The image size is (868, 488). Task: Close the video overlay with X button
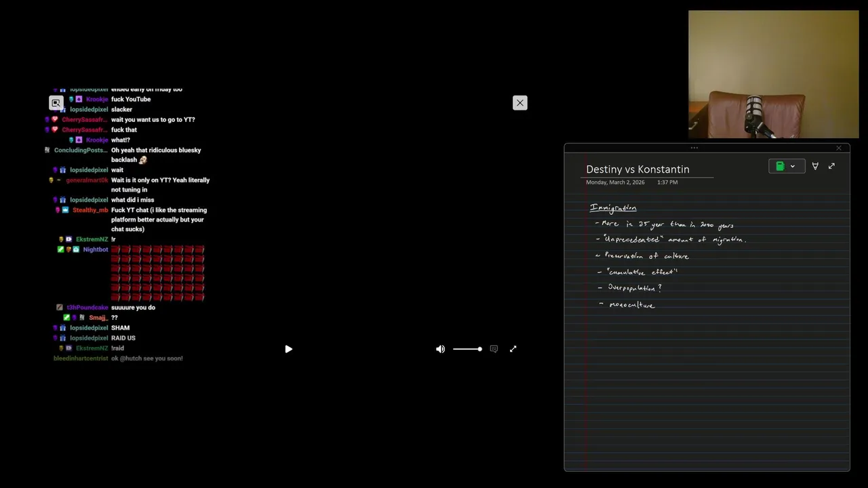click(x=520, y=103)
